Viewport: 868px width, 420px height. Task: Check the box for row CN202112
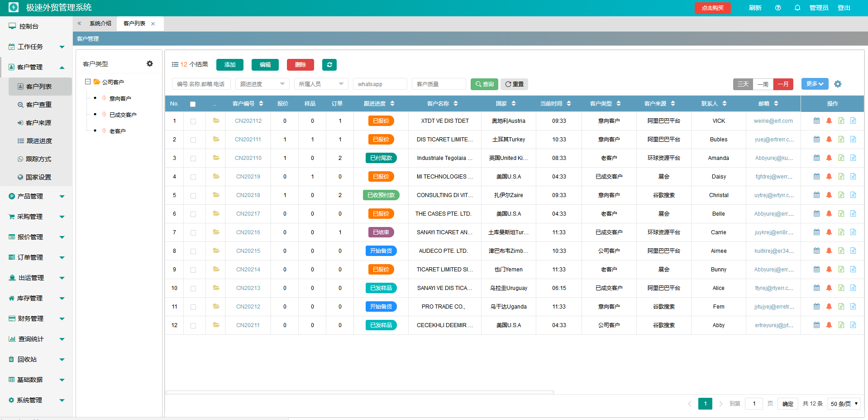[x=193, y=121]
